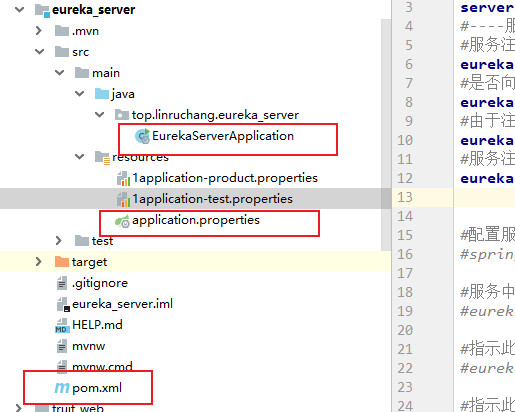Select the .gitignore file
This screenshot has height=412, width=515.
point(100,283)
